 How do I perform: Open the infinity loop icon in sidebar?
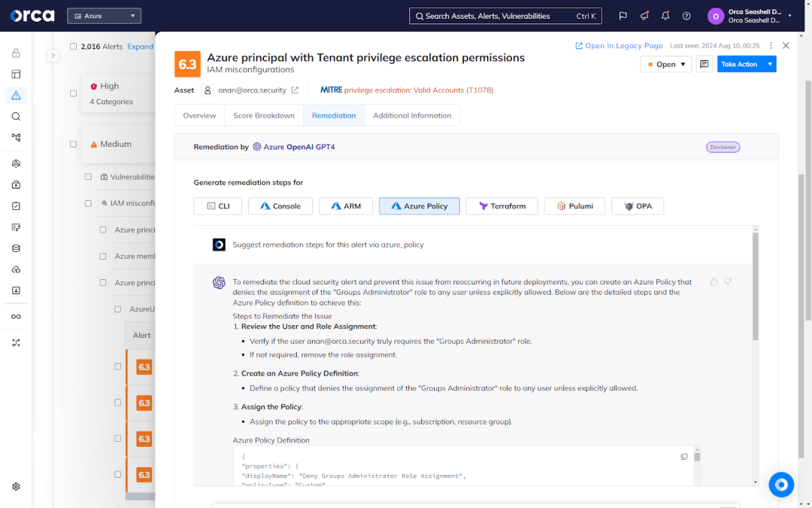16,317
